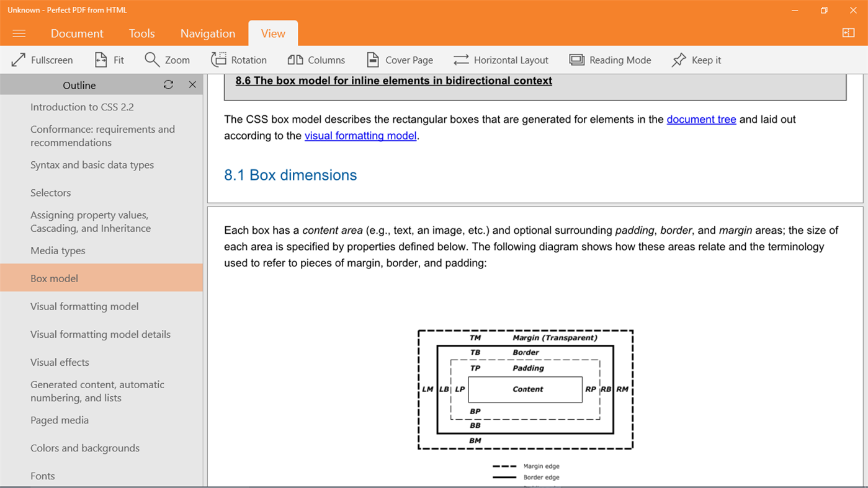Image resolution: width=868 pixels, height=488 pixels.
Task: Refresh the Outline panel
Action: (x=168, y=84)
